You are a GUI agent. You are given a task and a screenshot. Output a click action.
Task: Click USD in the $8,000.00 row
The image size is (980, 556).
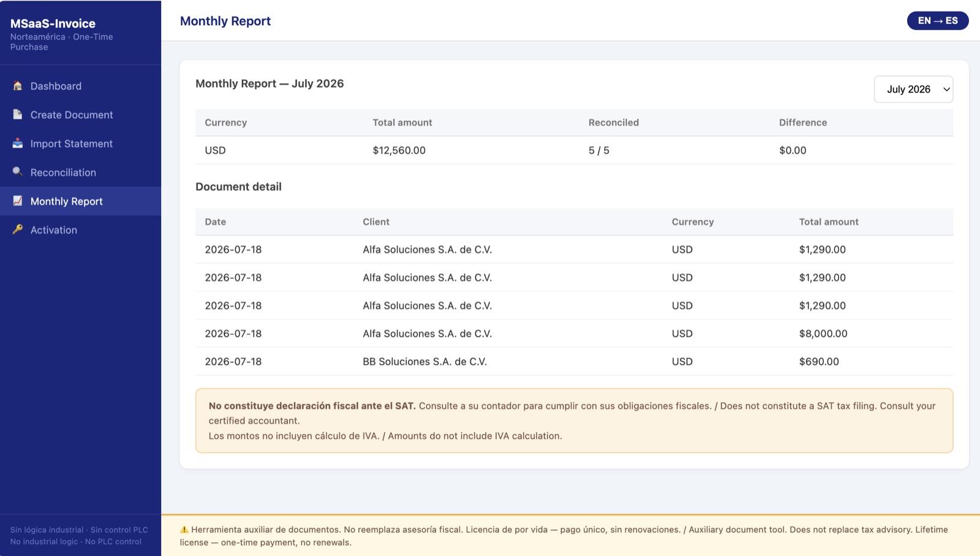[682, 333]
